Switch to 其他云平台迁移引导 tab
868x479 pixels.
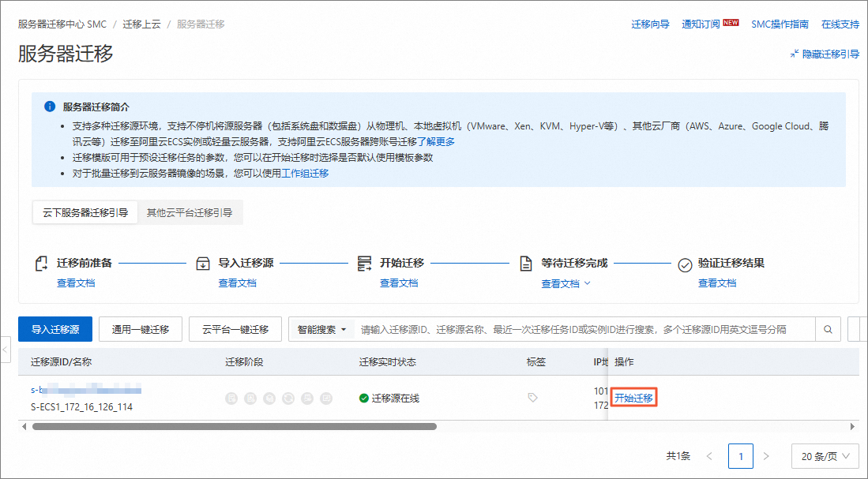[x=190, y=212]
